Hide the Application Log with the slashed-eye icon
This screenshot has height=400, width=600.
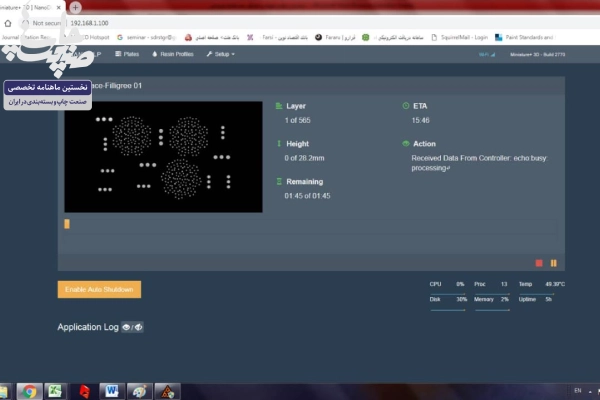tap(139, 327)
